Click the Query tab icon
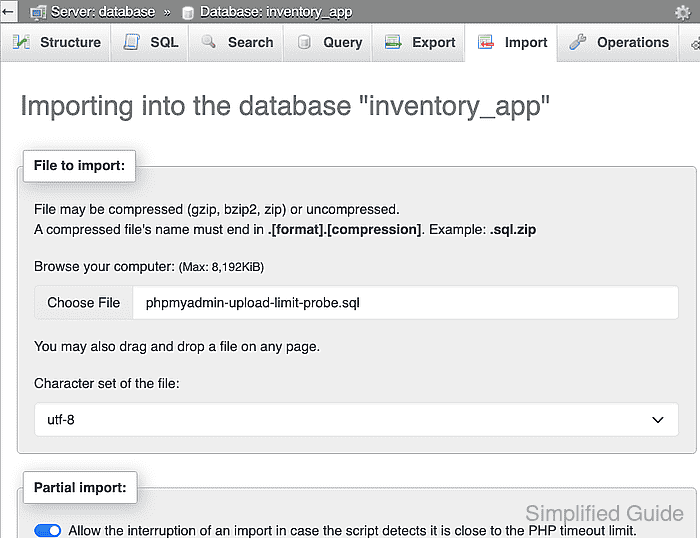 304,42
